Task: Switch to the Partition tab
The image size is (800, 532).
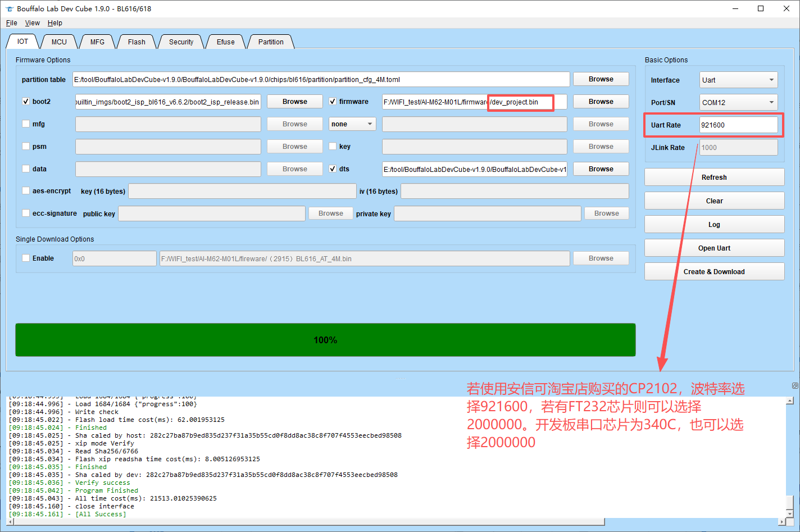Action: 271,42
